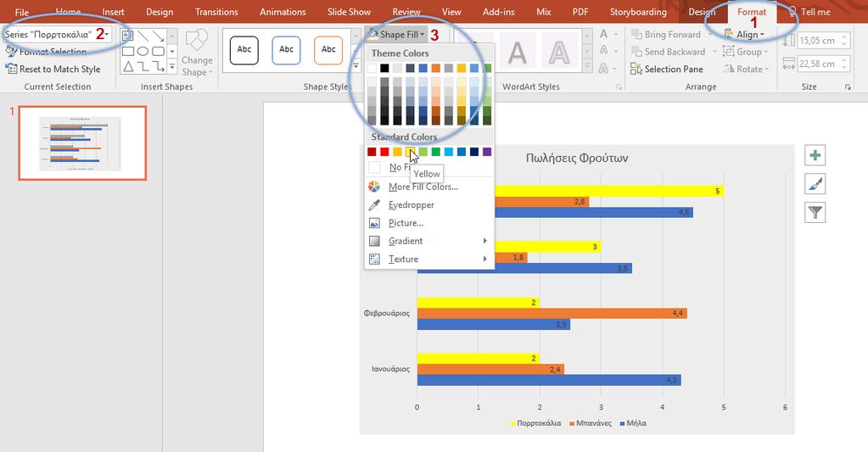
Task: Click the WordArt Styles dialog launcher
Action: click(x=619, y=86)
